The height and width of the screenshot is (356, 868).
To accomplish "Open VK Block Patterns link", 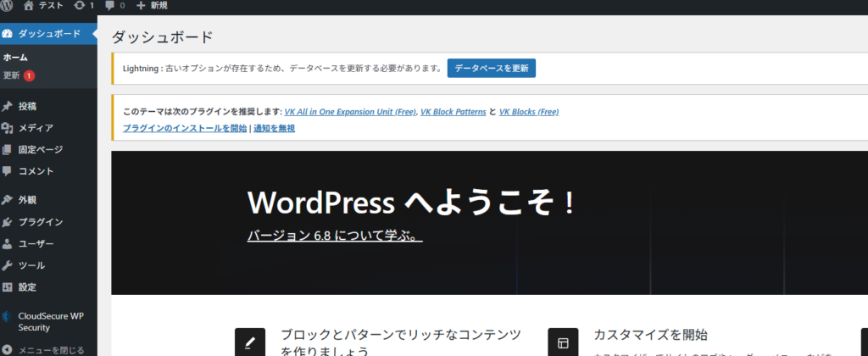I will tap(453, 112).
